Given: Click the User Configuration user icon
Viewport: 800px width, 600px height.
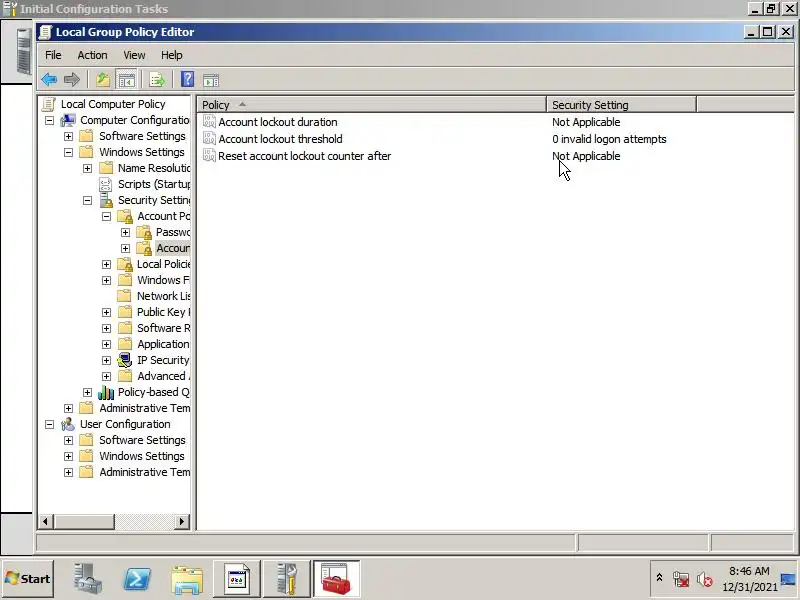Looking at the screenshot, I should pyautogui.click(x=68, y=424).
